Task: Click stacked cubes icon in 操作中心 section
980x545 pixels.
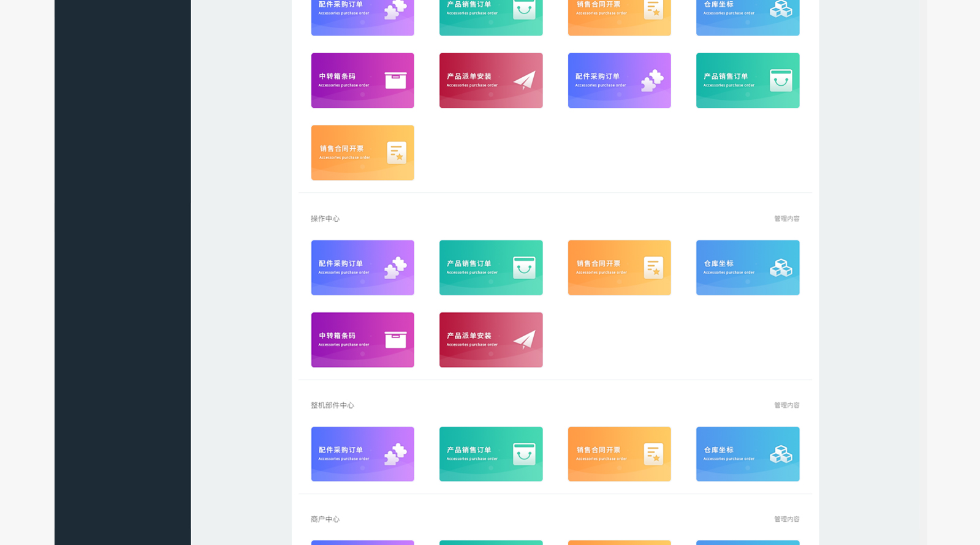Action: tap(781, 268)
